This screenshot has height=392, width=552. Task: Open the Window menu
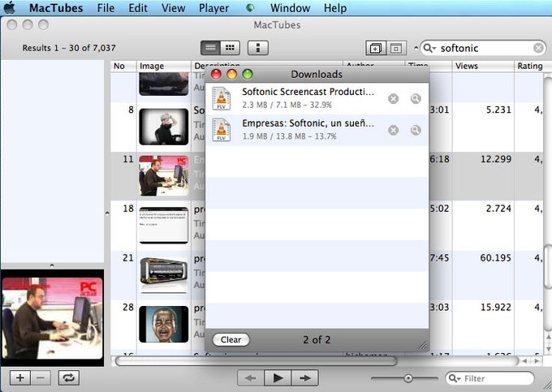290,8
